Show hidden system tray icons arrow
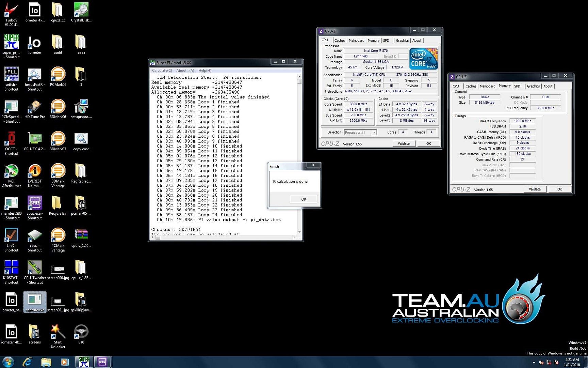This screenshot has height=368, width=588. point(534,362)
